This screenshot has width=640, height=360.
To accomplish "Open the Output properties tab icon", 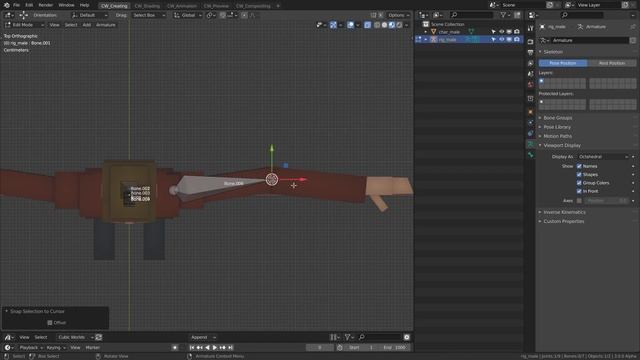I will (x=530, y=52).
